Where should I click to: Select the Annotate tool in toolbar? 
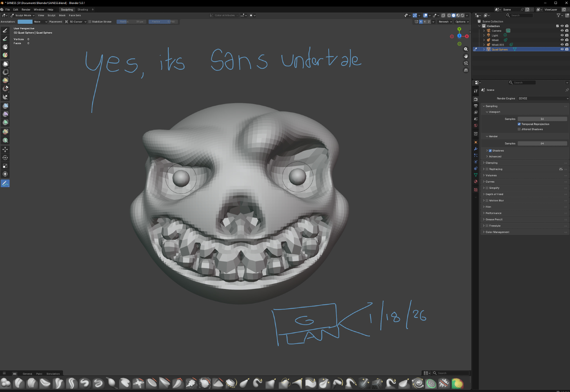click(x=5, y=183)
